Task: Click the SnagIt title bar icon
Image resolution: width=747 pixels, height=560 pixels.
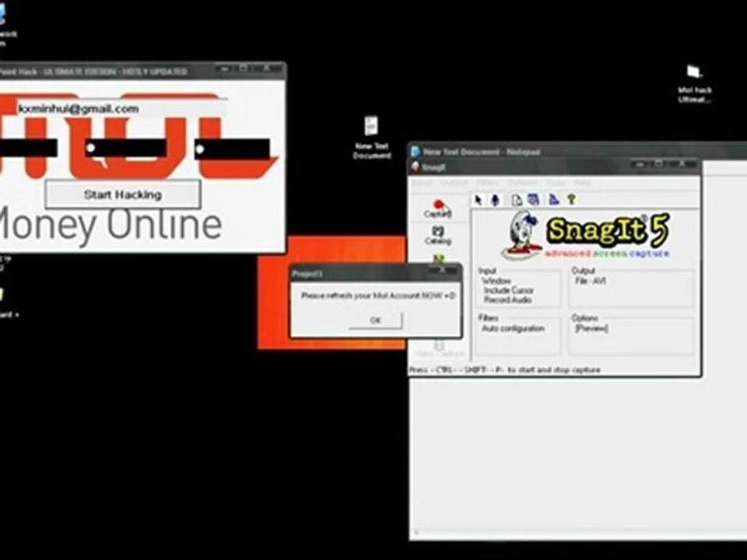Action: coord(416,166)
